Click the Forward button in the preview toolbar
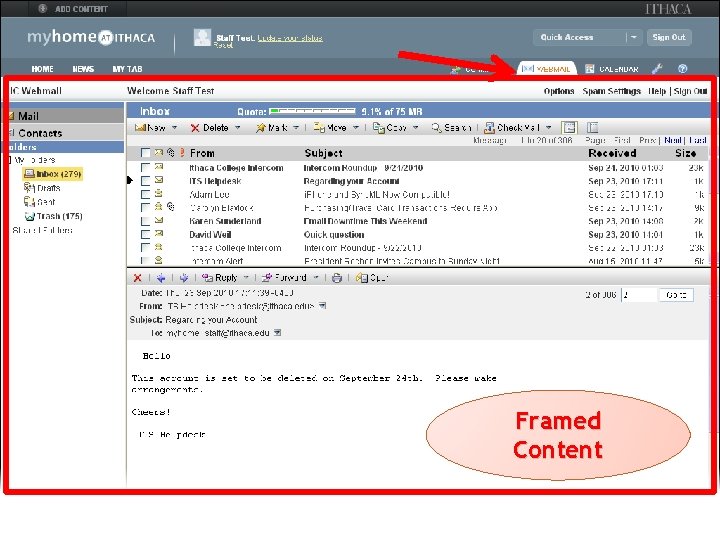The image size is (720, 540). 284,278
